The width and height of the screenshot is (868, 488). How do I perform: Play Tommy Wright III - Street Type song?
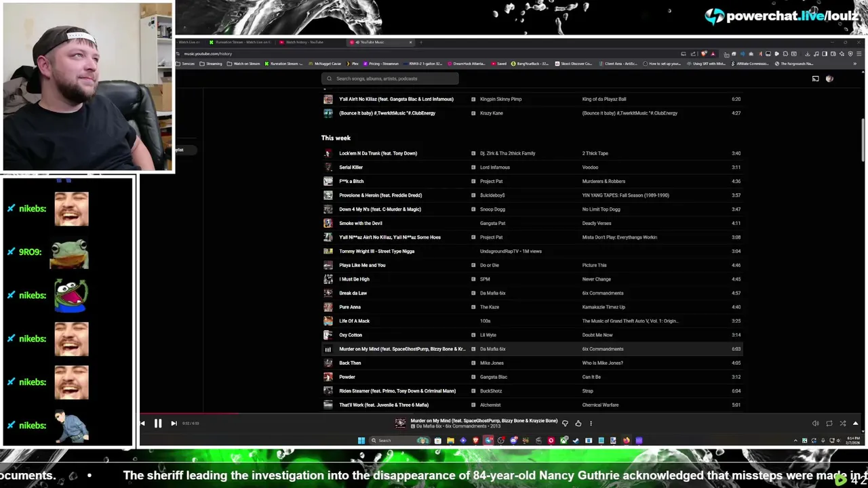[x=532, y=251]
